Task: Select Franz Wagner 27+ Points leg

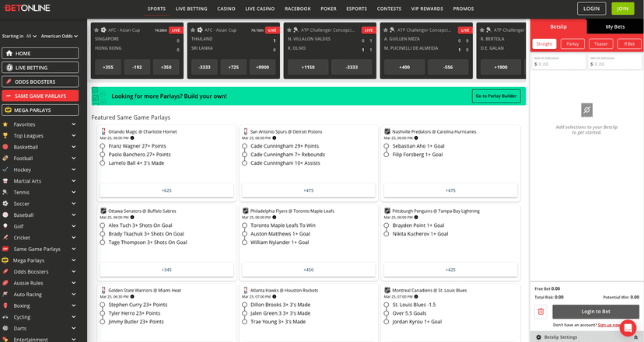Action: [102, 146]
